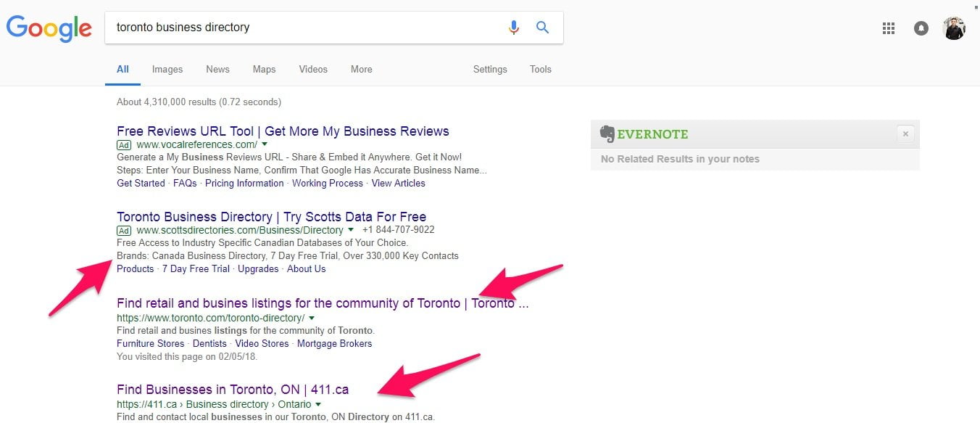Click the Google logo

point(49,28)
